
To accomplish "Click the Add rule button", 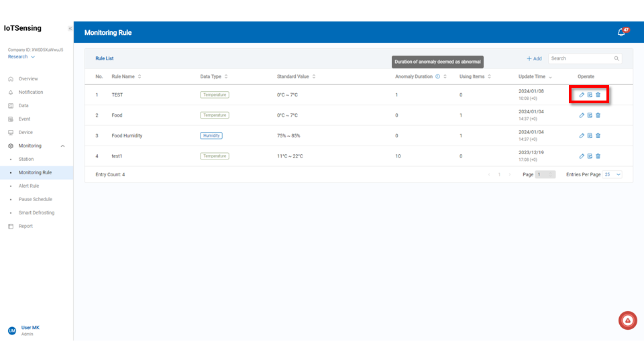I will pyautogui.click(x=534, y=59).
